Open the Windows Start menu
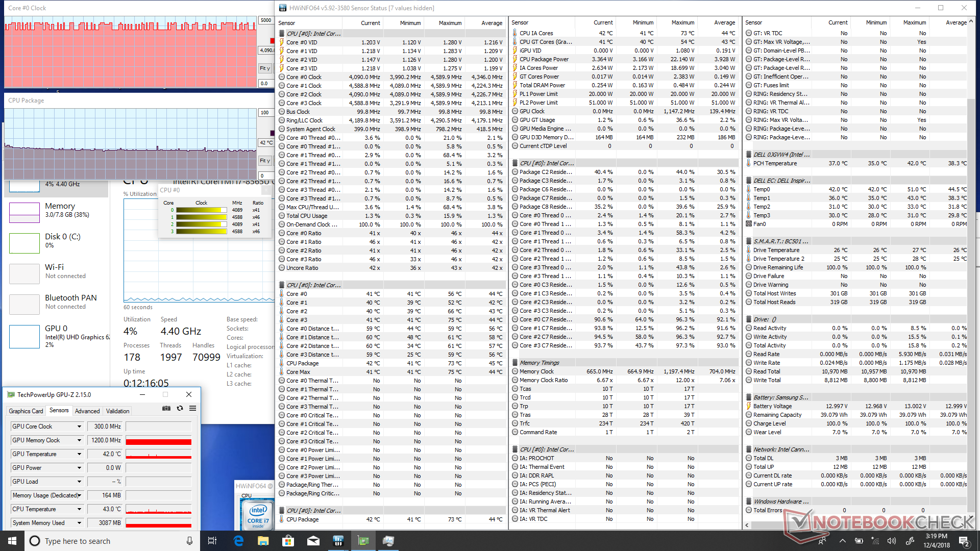Screen dimensions: 980x551 pos(12,541)
